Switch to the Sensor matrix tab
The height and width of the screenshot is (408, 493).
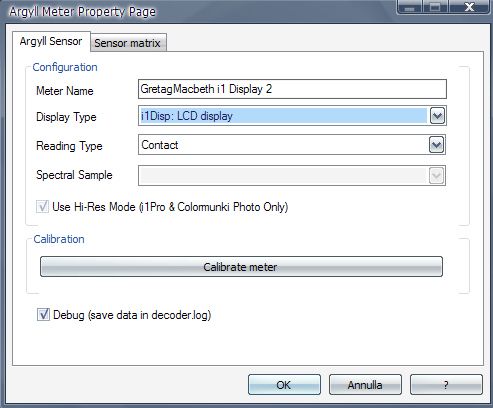pos(128,43)
